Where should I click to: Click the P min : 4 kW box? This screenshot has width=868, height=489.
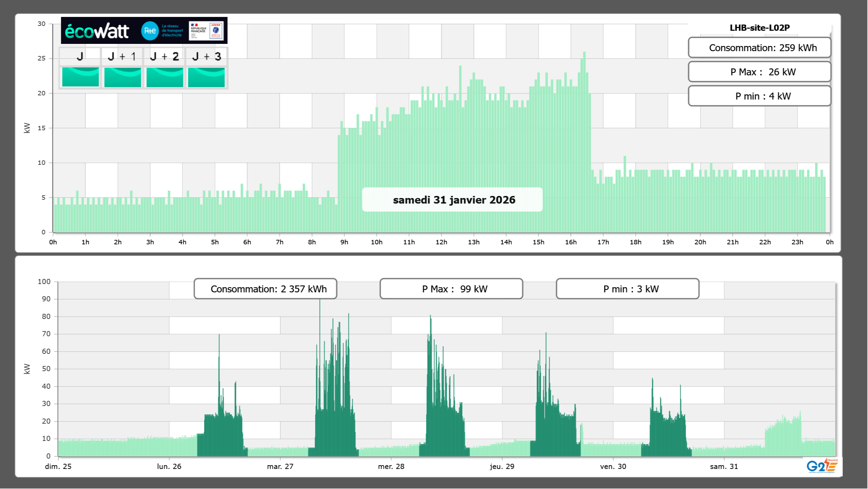click(x=759, y=96)
